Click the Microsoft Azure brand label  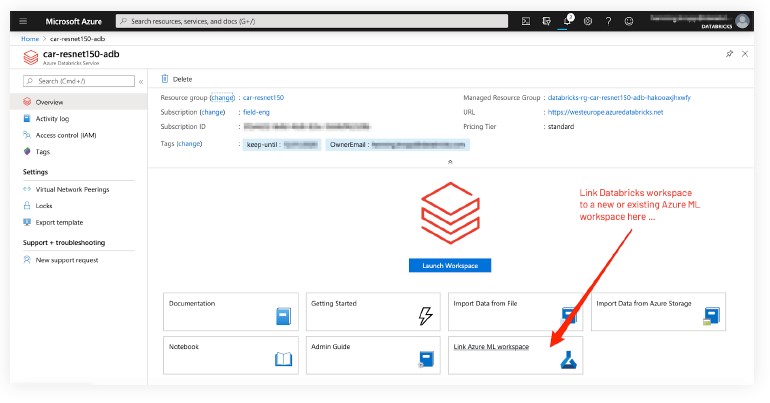[73, 22]
